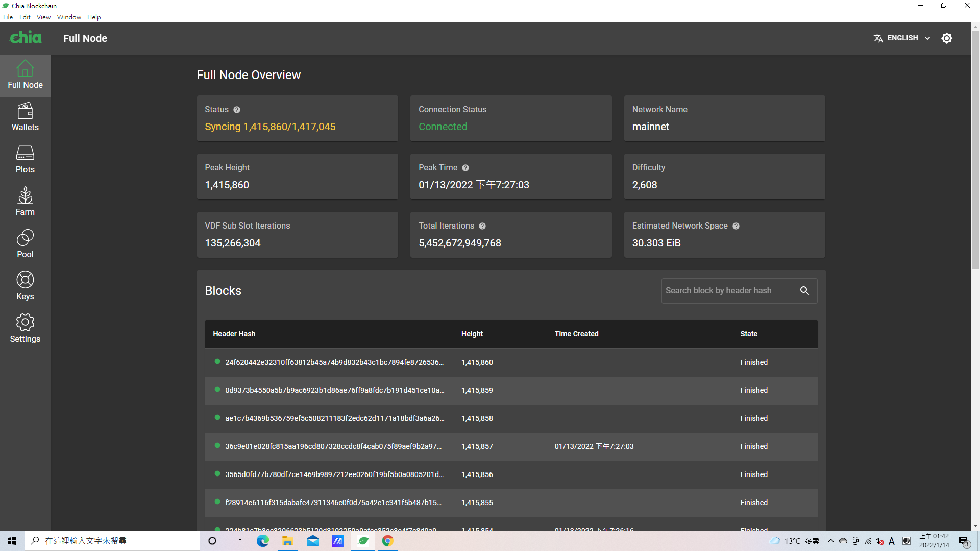Open the Windows Start menu
This screenshot has height=551, width=980.
[x=12, y=541]
